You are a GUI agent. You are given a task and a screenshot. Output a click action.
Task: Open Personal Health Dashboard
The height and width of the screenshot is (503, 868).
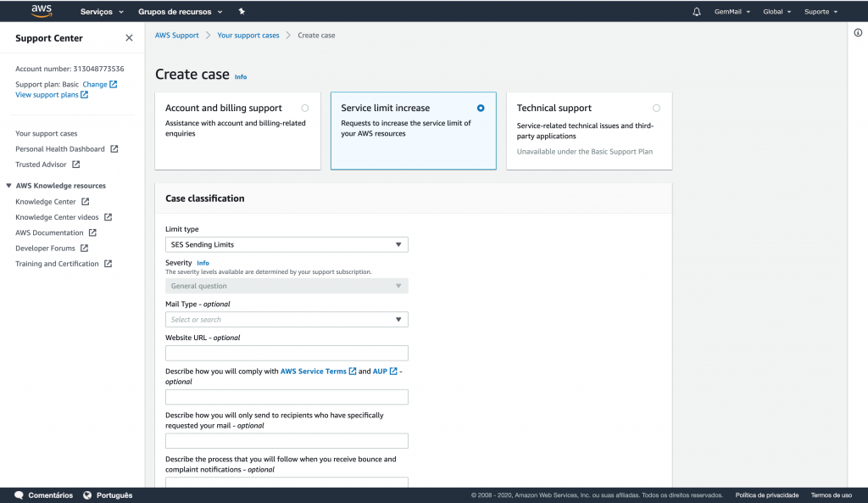coord(60,149)
